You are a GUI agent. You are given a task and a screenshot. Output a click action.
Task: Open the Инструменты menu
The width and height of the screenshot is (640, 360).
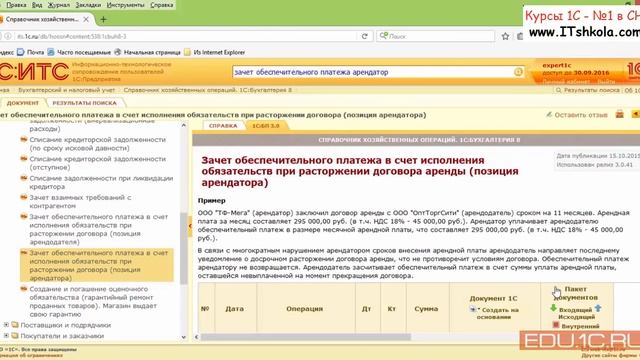tap(126, 5)
